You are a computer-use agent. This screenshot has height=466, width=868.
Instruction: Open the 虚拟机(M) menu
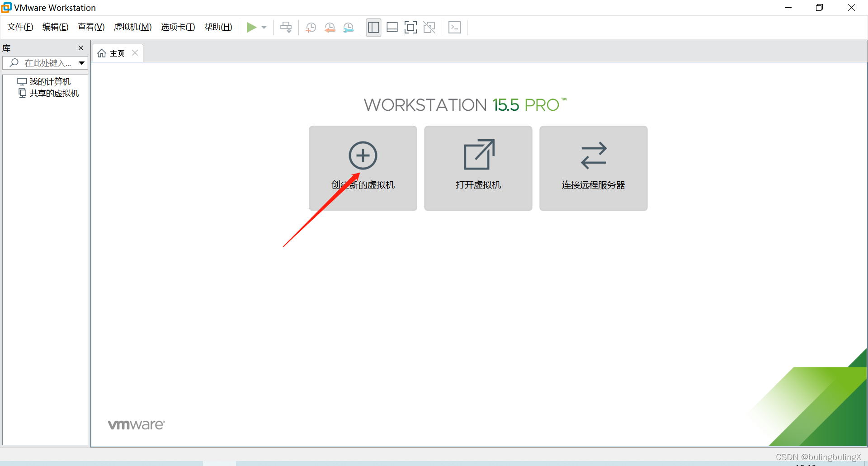click(132, 27)
